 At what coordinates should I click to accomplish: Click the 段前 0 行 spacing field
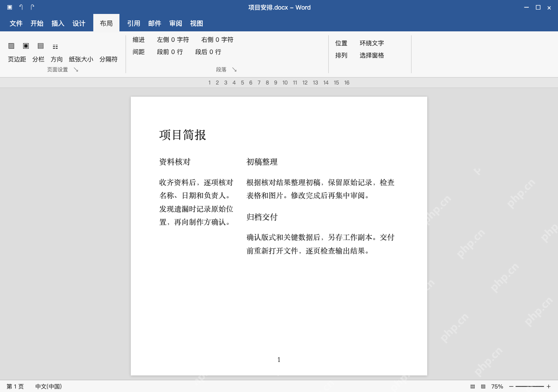pos(170,52)
